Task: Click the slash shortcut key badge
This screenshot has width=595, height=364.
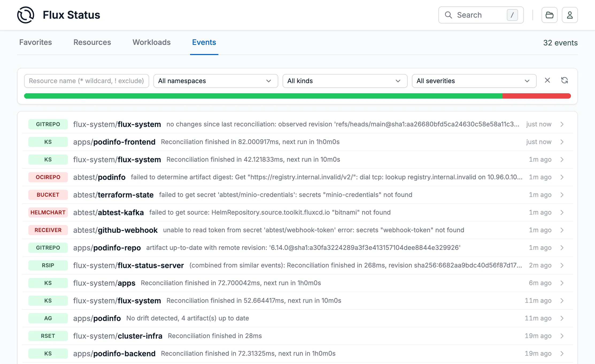Action: click(512, 15)
